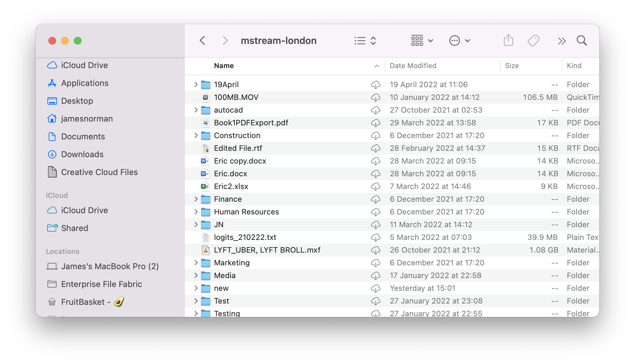This screenshot has height=364, width=635.
Task: Open Downloads in the sidebar
Action: point(82,154)
